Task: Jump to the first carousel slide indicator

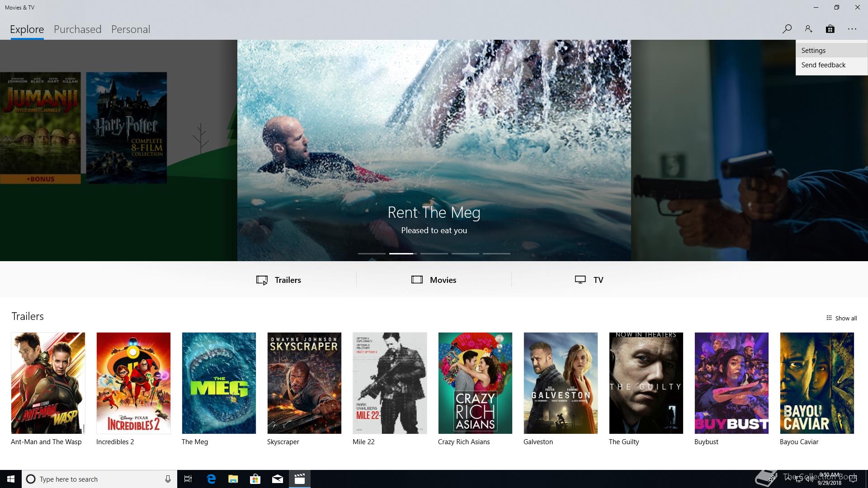Action: click(x=372, y=253)
